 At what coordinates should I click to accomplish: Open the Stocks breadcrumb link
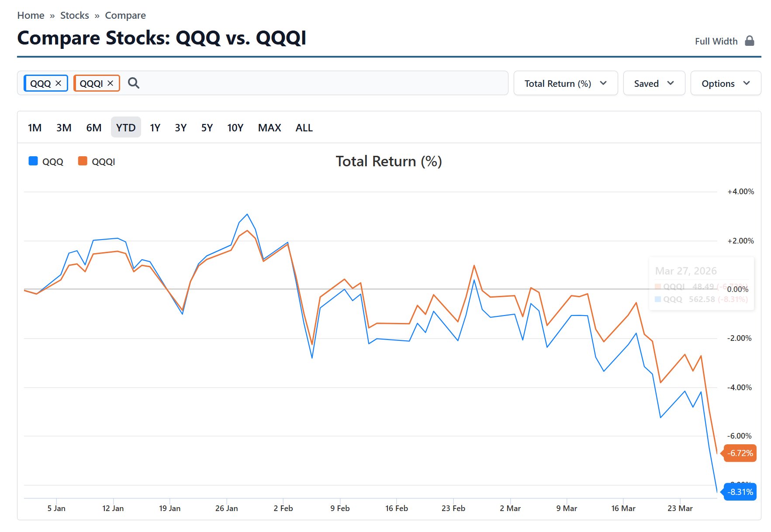[74, 16]
